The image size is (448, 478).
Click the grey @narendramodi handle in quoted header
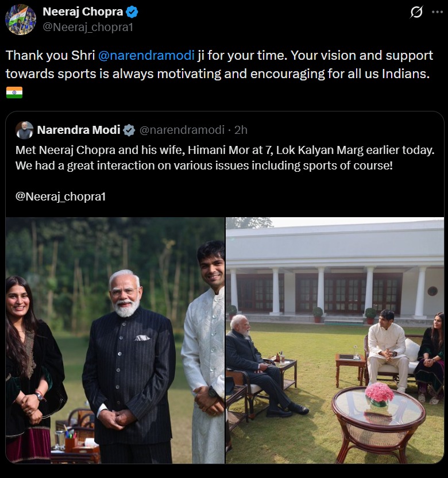point(182,130)
